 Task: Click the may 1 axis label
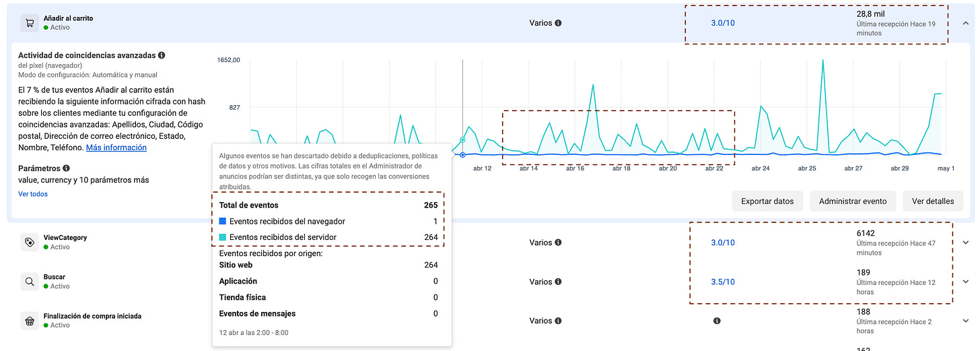pyautogui.click(x=946, y=168)
